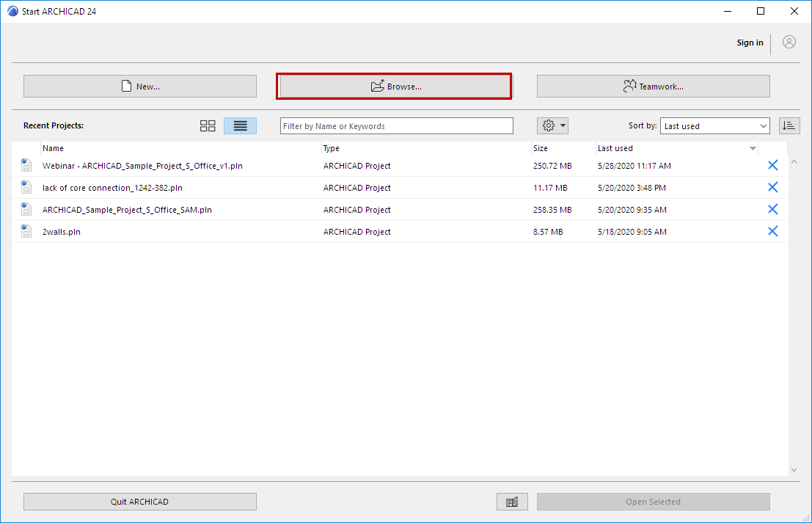Screen dimensions: 812x523
Task: Click the New... project button
Action: tap(140, 86)
